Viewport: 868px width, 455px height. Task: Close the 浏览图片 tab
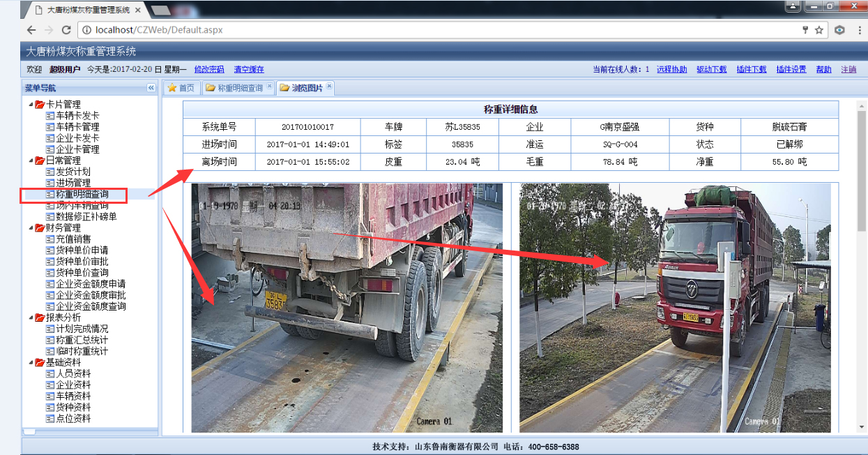pyautogui.click(x=330, y=87)
